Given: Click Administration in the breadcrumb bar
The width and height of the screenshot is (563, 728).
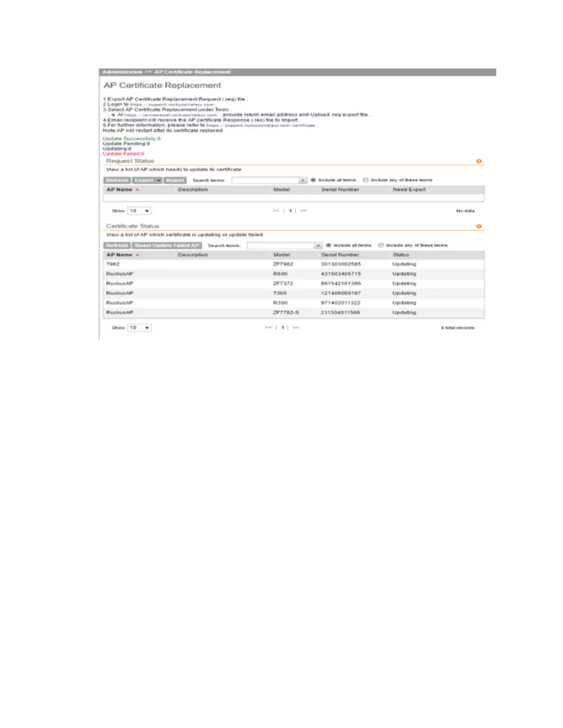Looking at the screenshot, I should pos(122,72).
